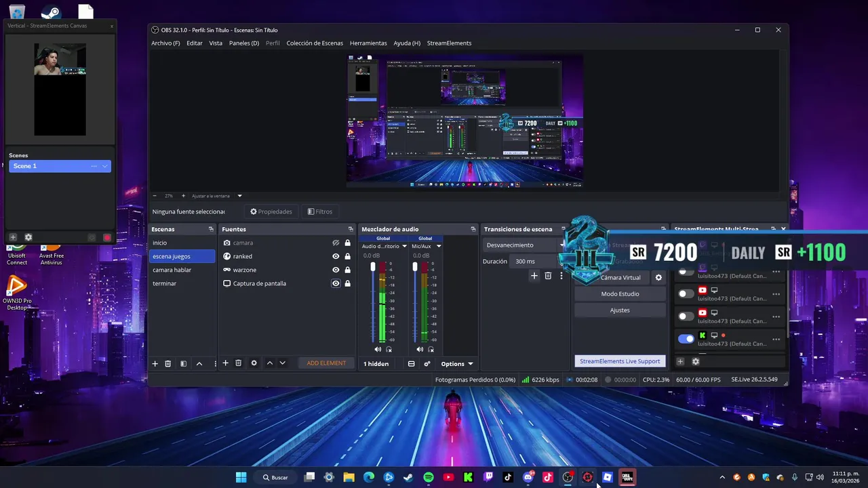Add a source with the Fuentes plus icon

[226, 363]
